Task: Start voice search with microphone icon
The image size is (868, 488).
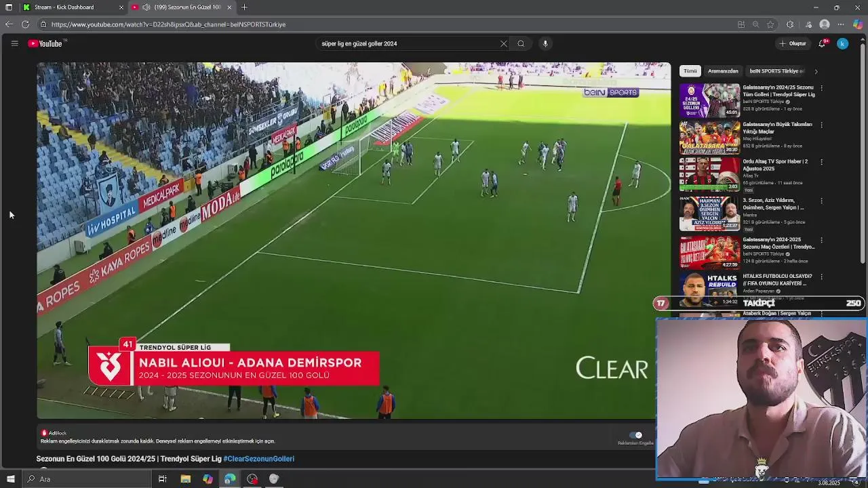Action: point(545,43)
